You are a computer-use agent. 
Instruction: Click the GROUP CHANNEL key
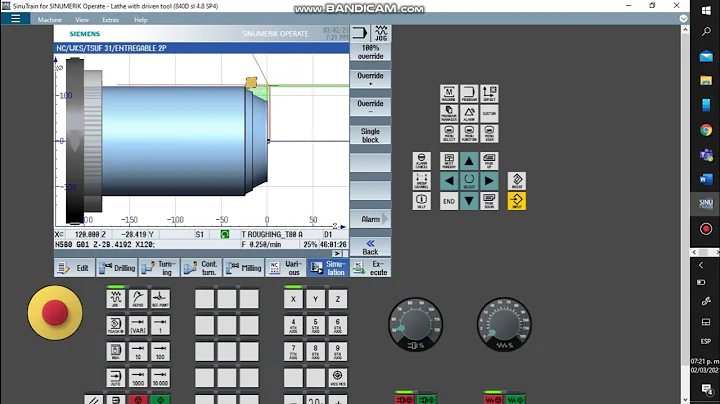coord(421,181)
